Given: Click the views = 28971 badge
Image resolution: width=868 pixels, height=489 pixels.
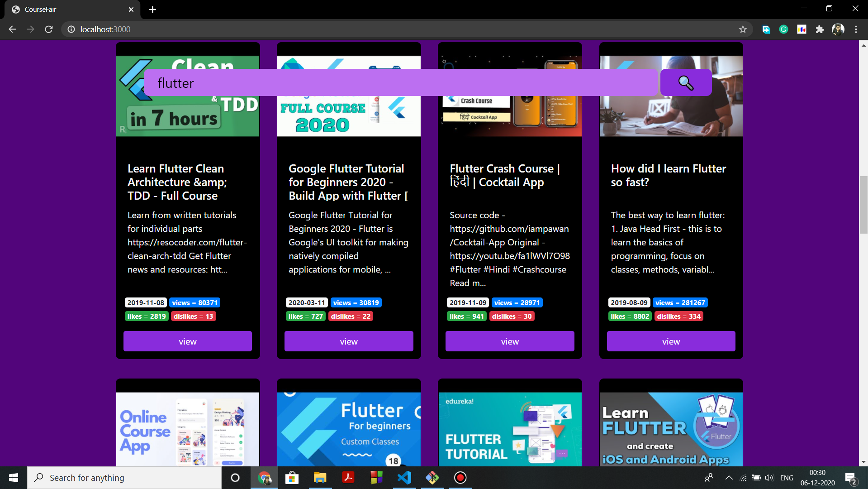Looking at the screenshot, I should coord(517,302).
